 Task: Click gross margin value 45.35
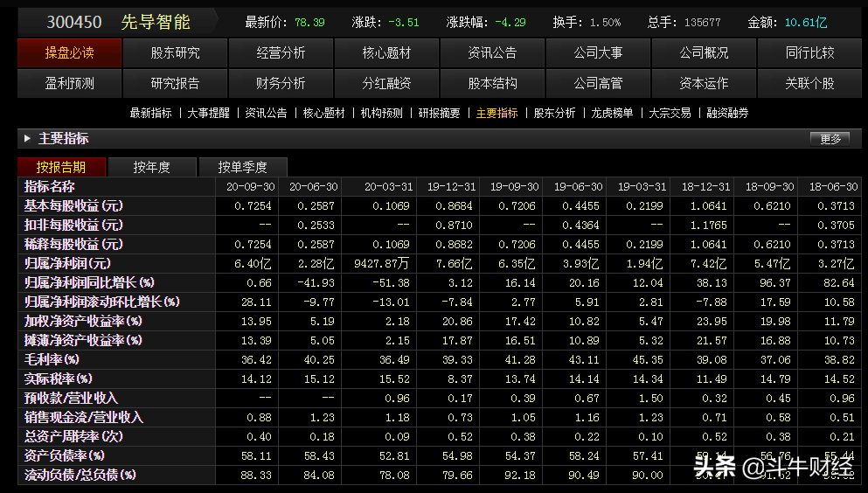coord(648,359)
